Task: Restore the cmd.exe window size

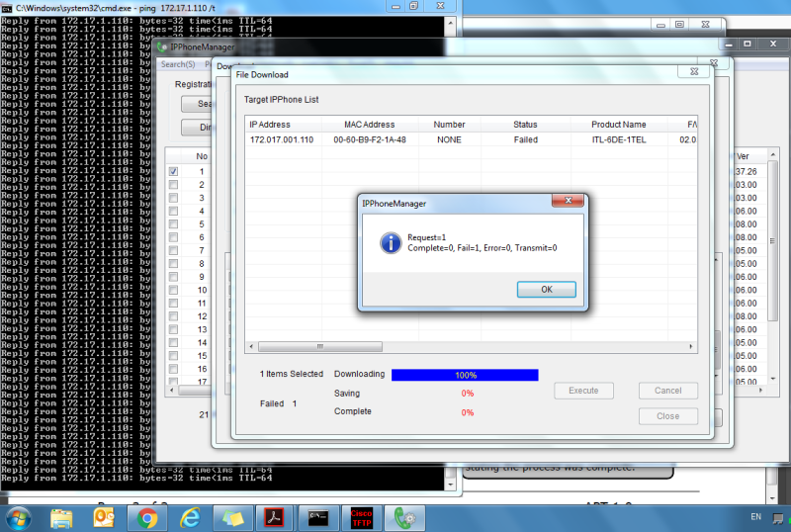Action: point(413,6)
